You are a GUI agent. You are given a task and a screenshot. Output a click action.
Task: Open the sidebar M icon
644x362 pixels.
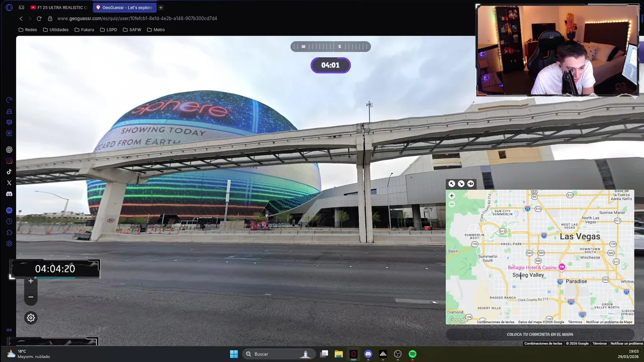click(x=9, y=133)
